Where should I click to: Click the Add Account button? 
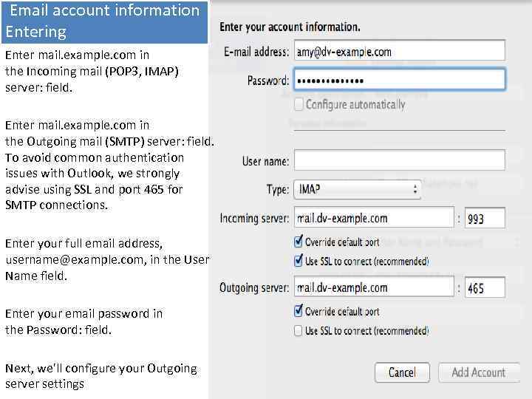click(x=479, y=372)
